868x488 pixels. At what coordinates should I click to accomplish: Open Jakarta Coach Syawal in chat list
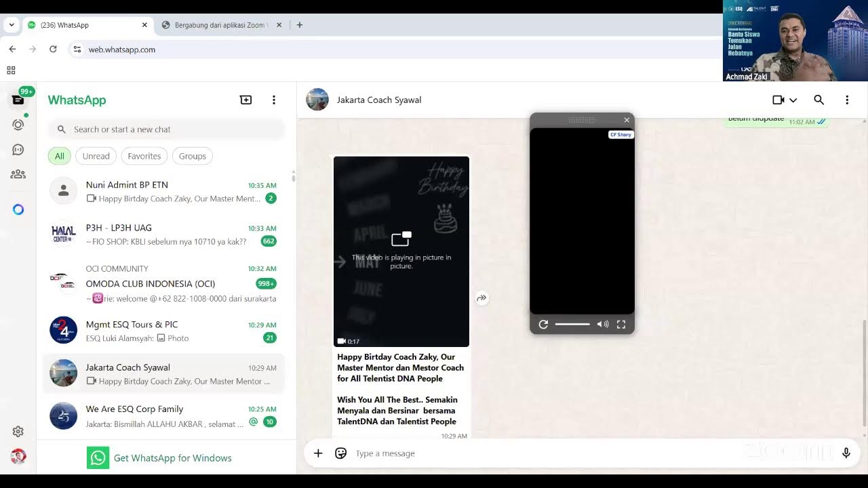[x=164, y=374]
